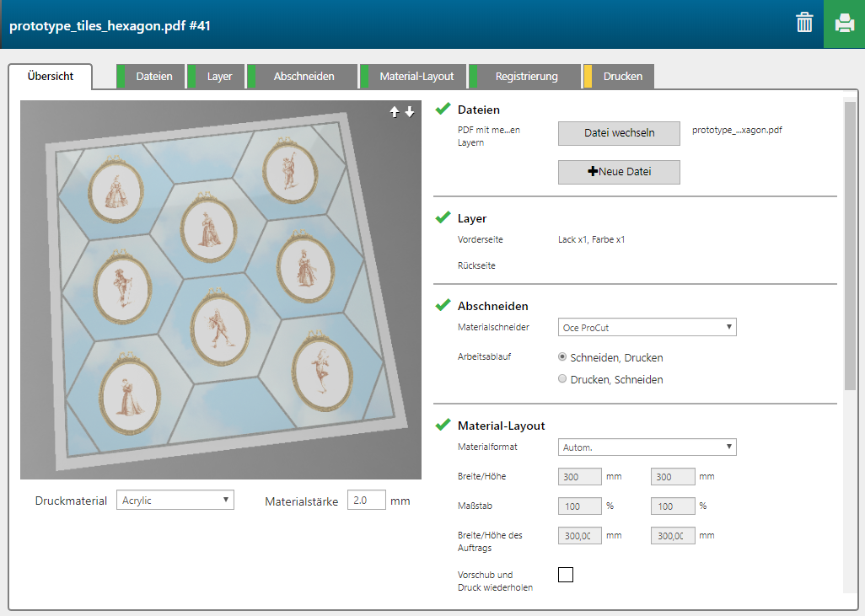Click the up arrow in preview
Viewport: 865px width, 616px height.
pyautogui.click(x=394, y=112)
